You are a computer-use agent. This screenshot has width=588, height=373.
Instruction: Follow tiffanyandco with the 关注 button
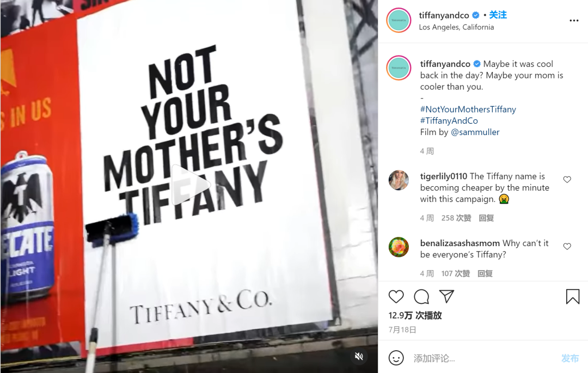(498, 15)
